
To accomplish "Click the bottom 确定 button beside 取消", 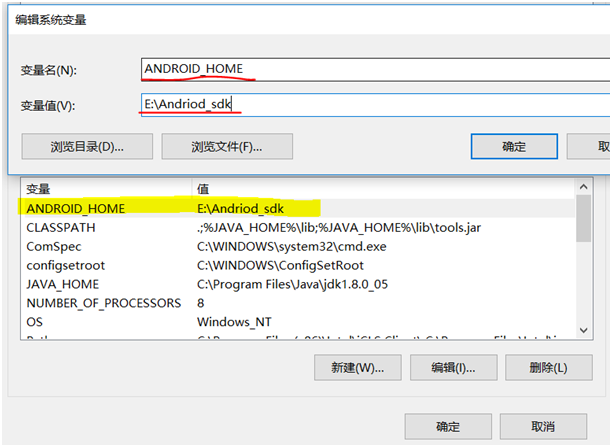I will [448, 426].
